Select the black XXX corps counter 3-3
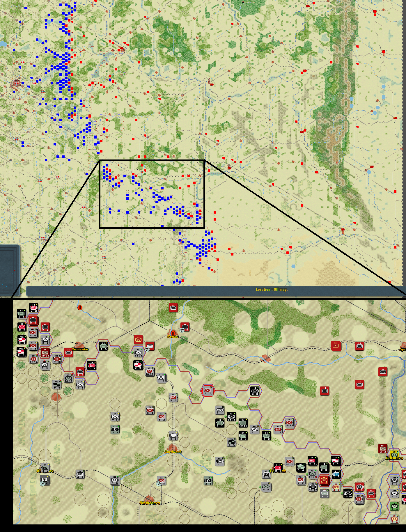This screenshot has height=532, width=406. click(138, 365)
